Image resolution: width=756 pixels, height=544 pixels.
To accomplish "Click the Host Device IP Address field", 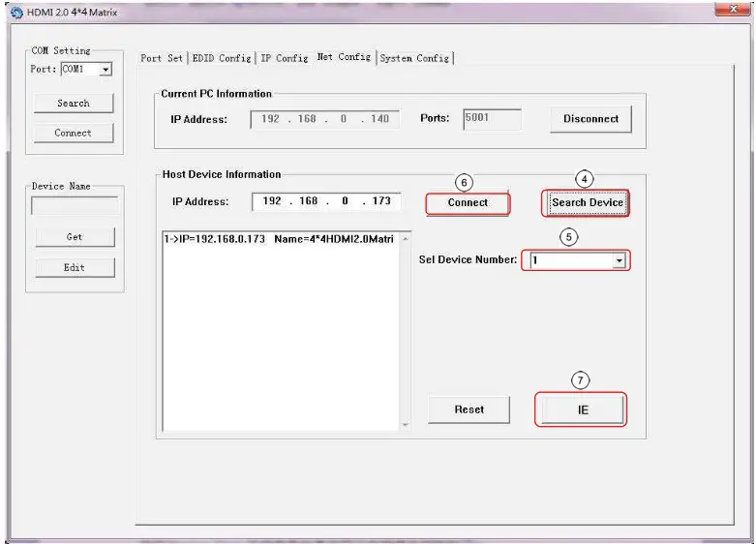I will pos(326,201).
